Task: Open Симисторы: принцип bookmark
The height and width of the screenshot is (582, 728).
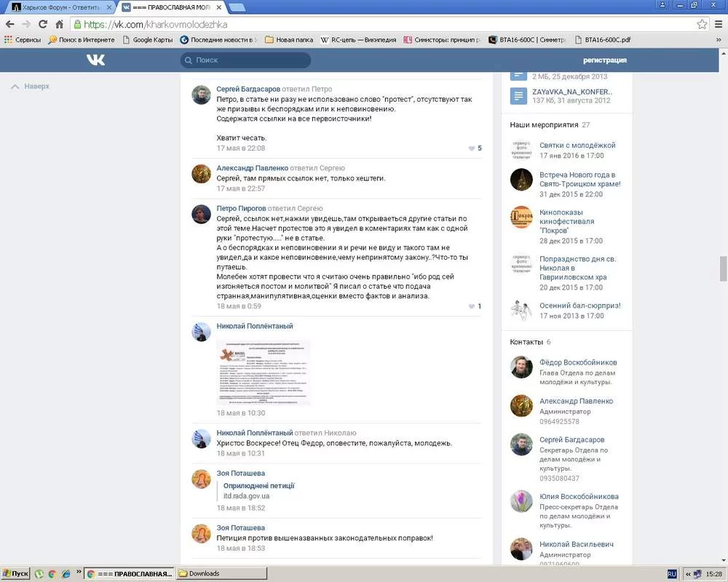Action: pyautogui.click(x=442, y=40)
